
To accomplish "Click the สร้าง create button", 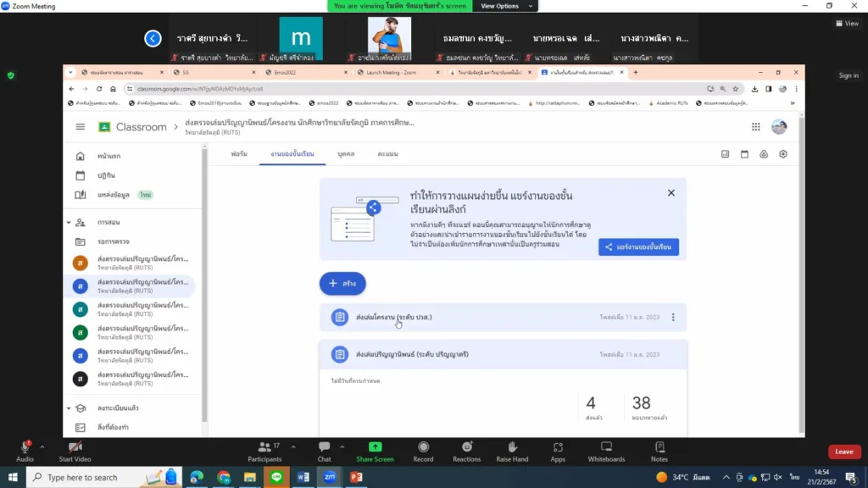I will tap(342, 283).
